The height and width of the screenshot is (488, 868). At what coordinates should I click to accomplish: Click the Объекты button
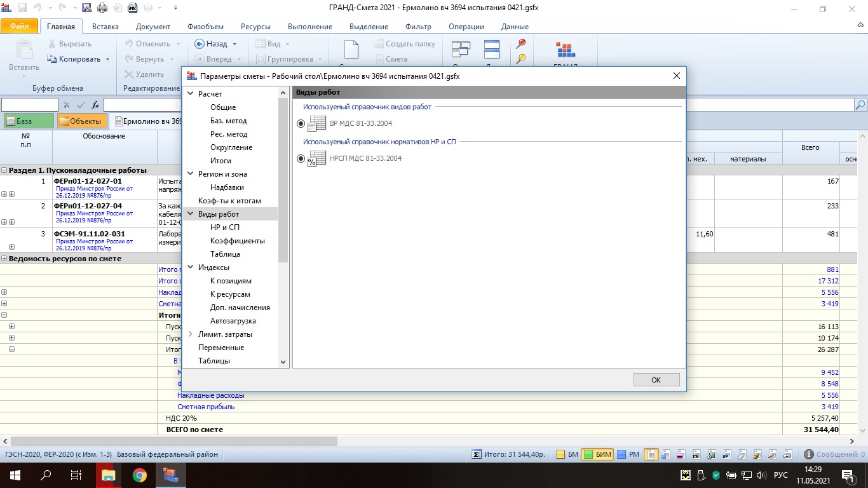pyautogui.click(x=81, y=121)
